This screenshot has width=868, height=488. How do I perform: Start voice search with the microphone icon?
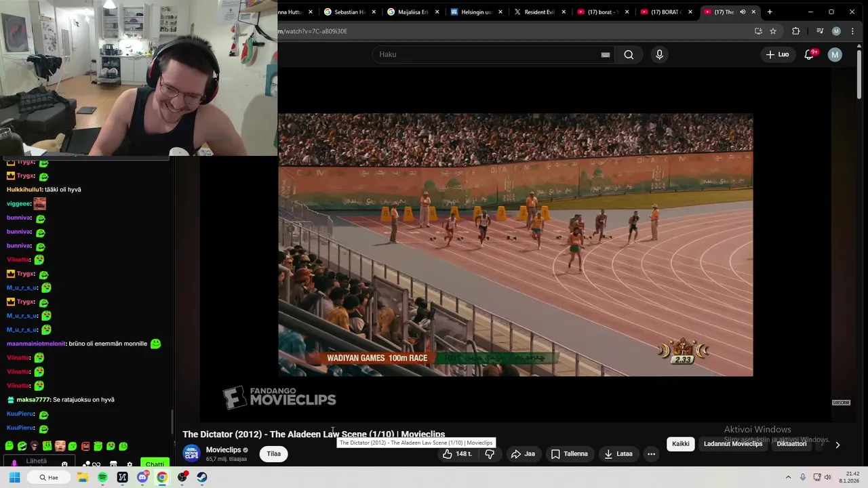pyautogui.click(x=659, y=54)
